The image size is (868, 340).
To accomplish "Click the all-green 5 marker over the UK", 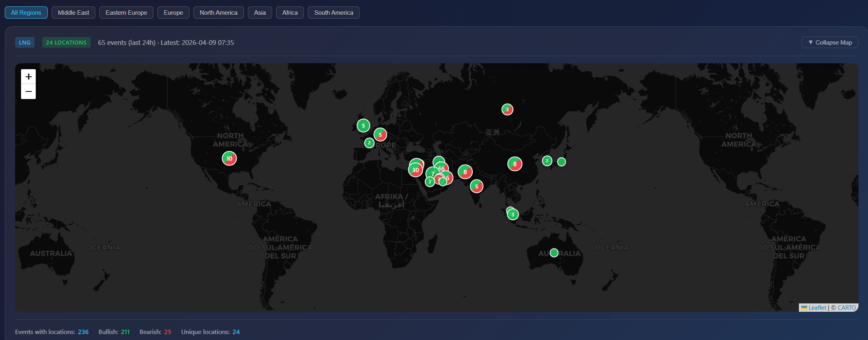I will [x=363, y=126].
